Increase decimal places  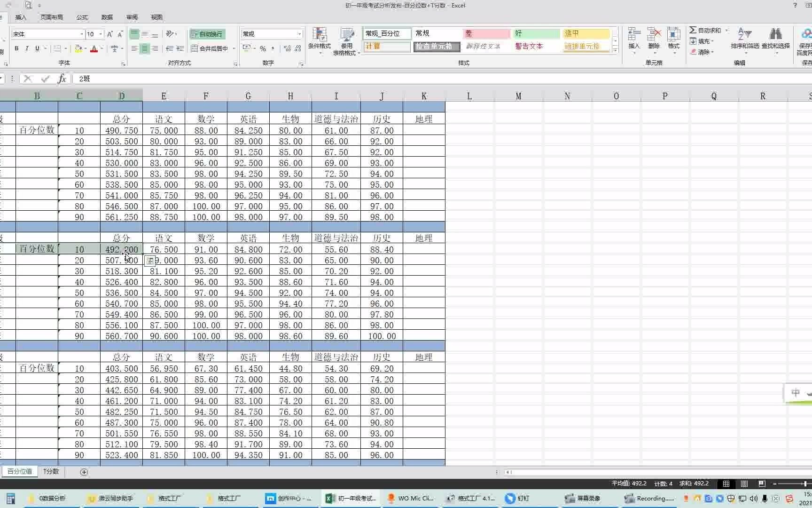coord(287,48)
